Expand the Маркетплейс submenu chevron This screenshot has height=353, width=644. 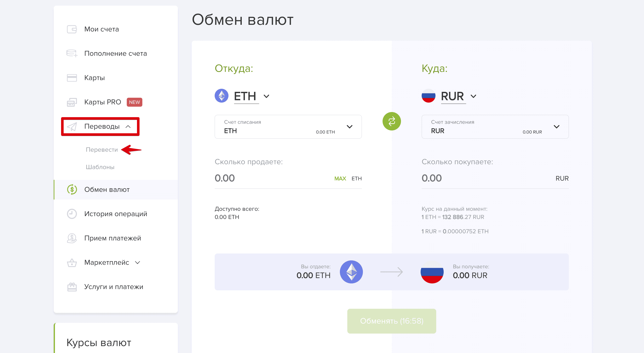pyautogui.click(x=137, y=262)
